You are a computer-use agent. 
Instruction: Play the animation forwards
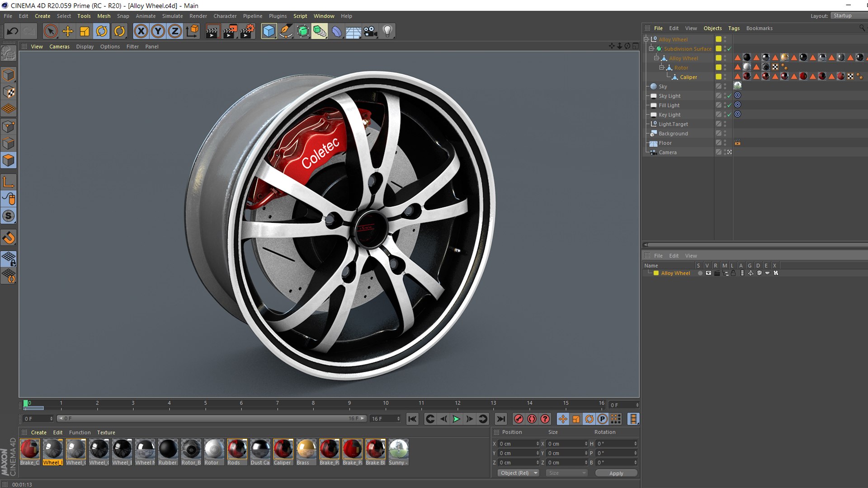[457, 419]
